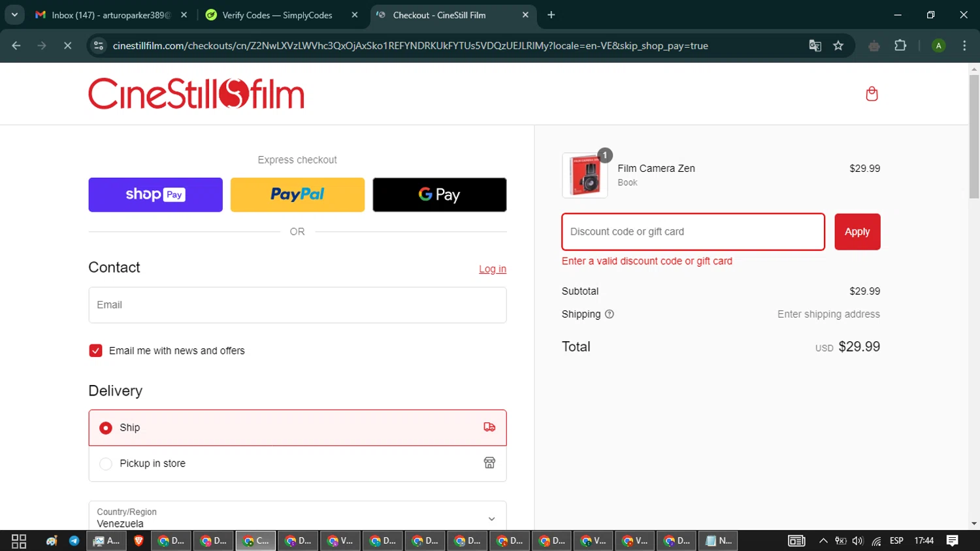
Task: Go back to the previous page
Action: [16, 46]
